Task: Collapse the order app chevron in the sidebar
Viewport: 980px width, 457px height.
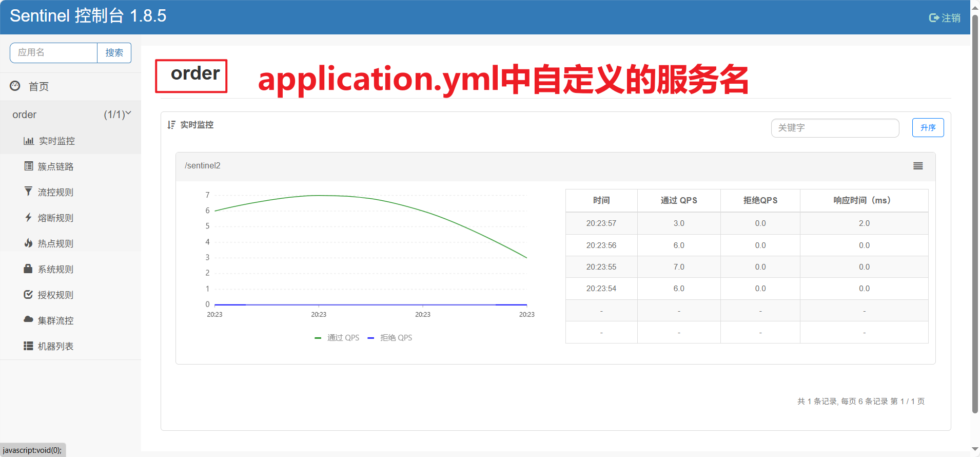Action: click(x=128, y=113)
